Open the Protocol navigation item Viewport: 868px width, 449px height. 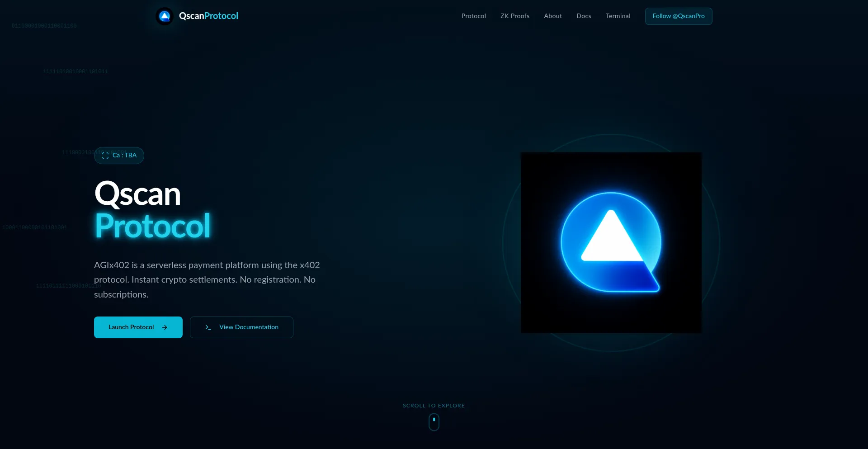[x=473, y=16]
